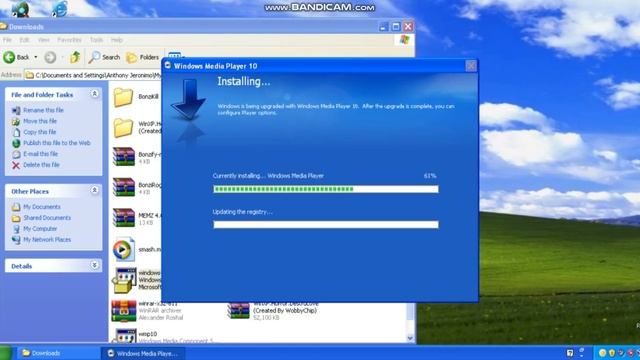
Task: Select WinXP.Horror.Destructive archive icon
Action: [x=238, y=311]
